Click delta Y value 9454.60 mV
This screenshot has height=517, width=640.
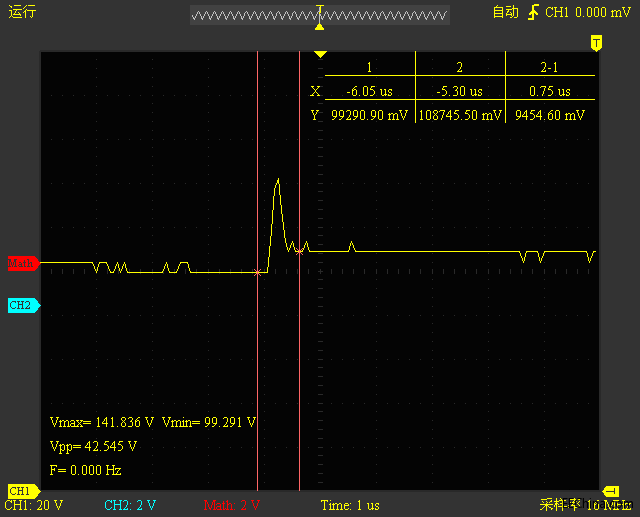click(x=550, y=115)
